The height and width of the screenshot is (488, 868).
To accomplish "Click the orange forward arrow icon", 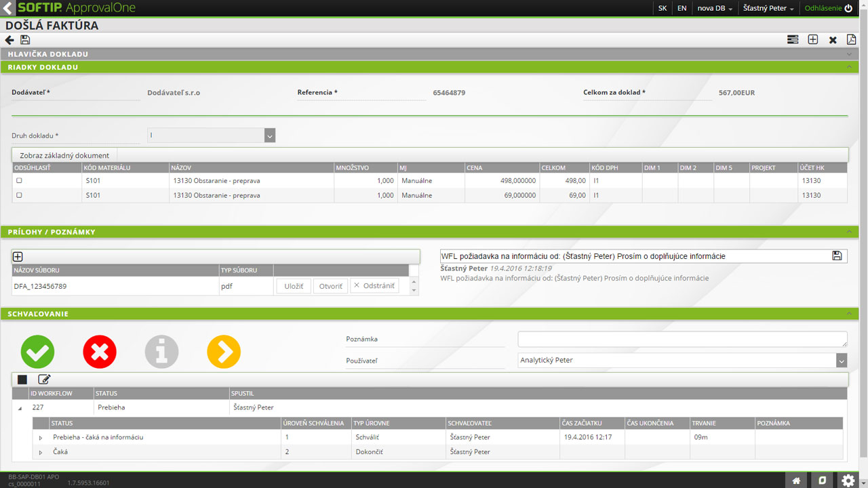I will point(224,352).
